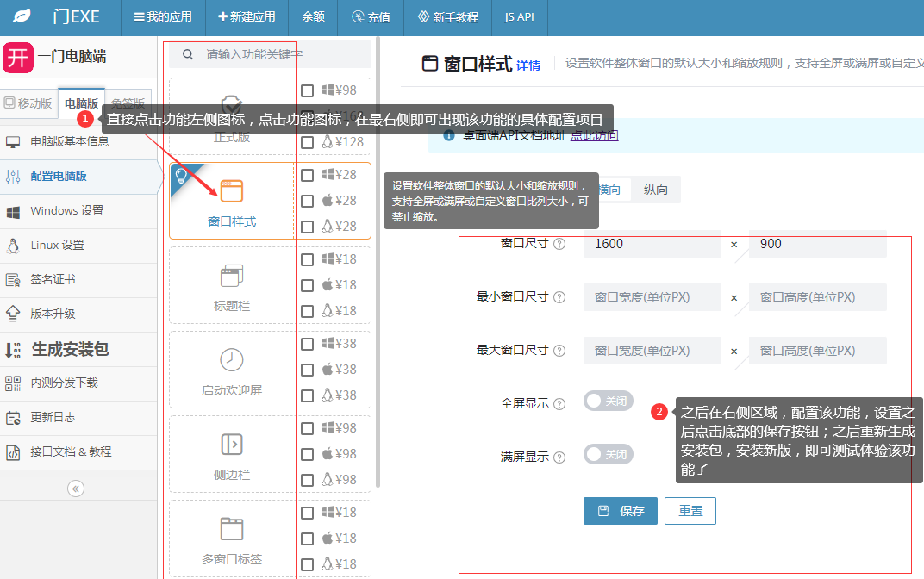Open the 点此访问 API docs link
924x579 pixels.
[594, 135]
